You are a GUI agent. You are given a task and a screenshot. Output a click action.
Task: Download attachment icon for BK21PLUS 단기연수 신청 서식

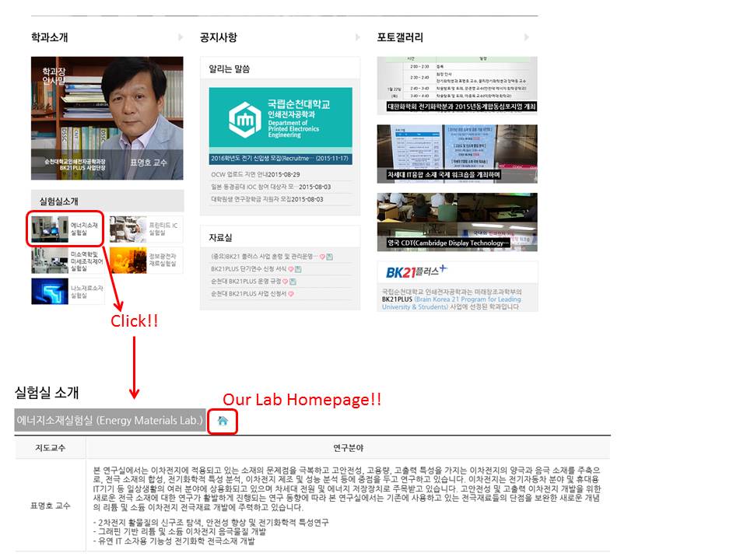[x=297, y=269]
